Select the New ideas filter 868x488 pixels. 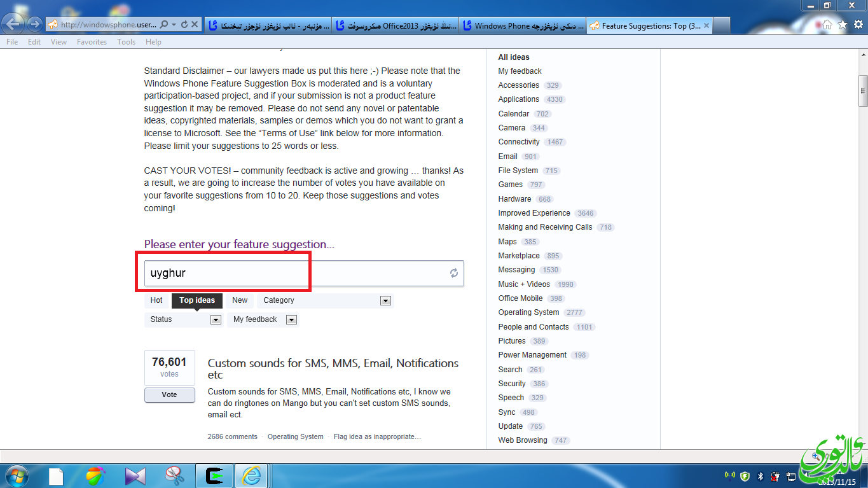pos(240,300)
